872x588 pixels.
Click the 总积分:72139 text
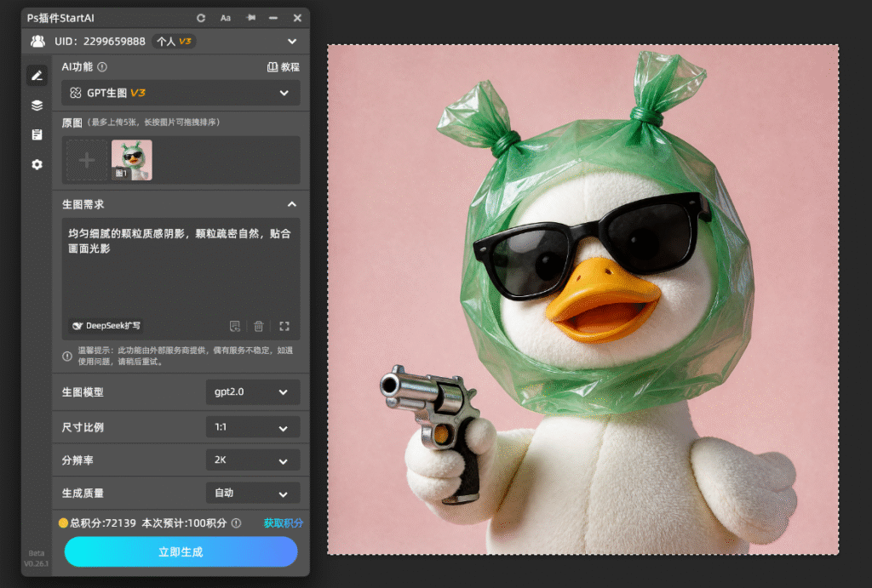103,523
